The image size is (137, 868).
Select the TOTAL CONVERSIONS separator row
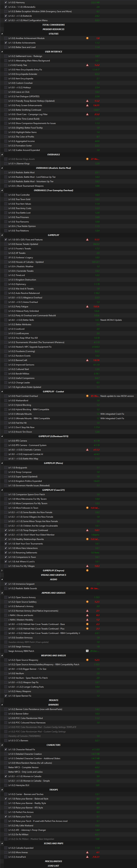(68, 25)
